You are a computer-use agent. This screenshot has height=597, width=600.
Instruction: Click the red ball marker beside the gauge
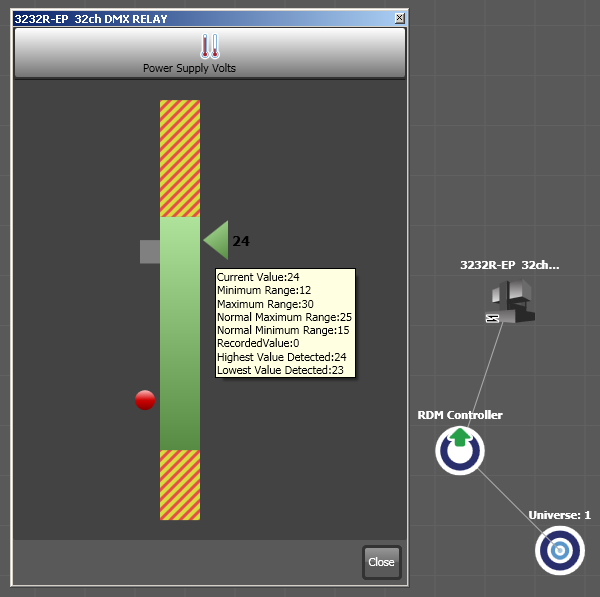point(145,400)
